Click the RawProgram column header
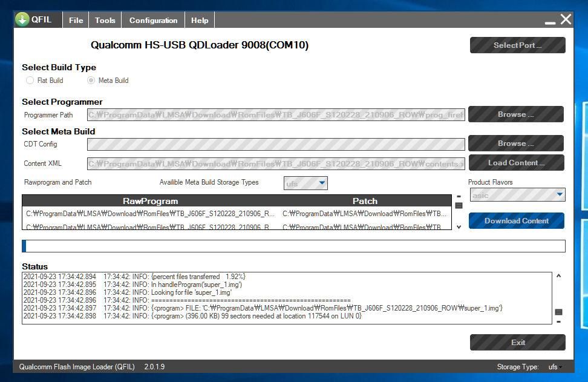This screenshot has height=382, width=588. pos(151,201)
